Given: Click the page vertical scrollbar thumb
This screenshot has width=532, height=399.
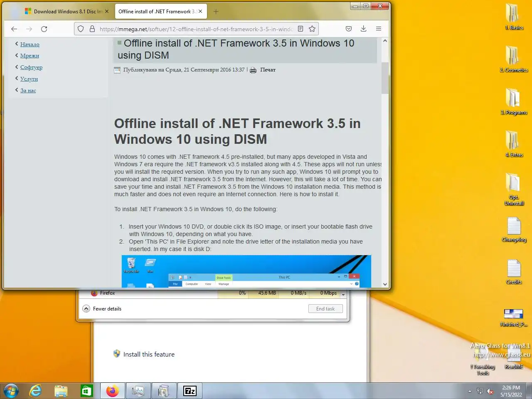Looking at the screenshot, I should pos(385,78).
